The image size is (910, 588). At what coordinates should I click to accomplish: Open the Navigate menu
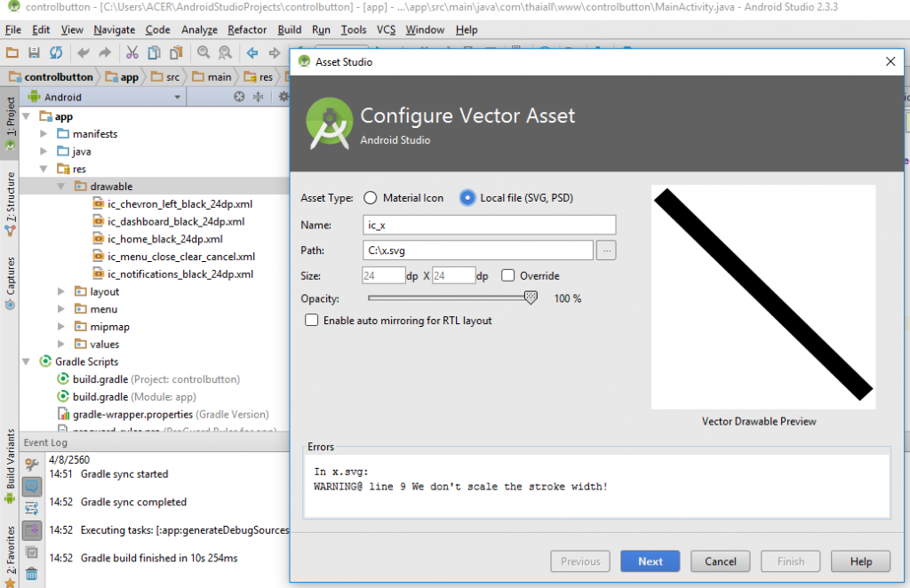click(114, 29)
